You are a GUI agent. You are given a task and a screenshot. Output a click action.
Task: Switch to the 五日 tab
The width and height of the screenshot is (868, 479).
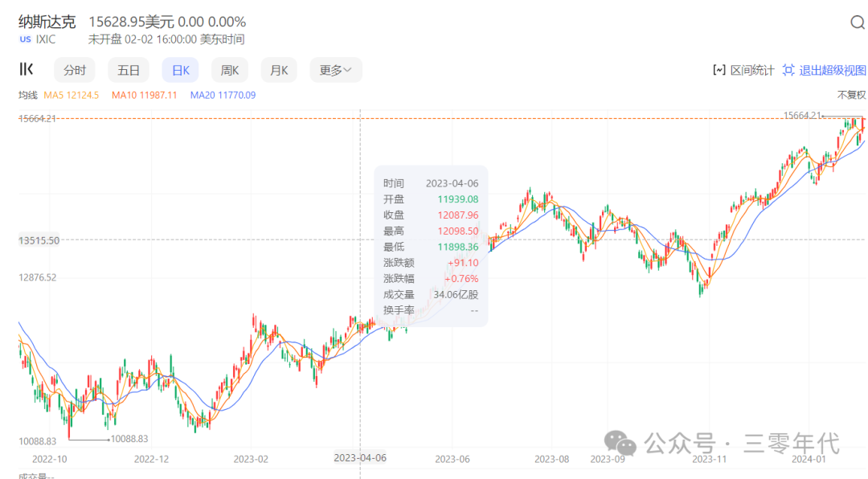pos(128,71)
